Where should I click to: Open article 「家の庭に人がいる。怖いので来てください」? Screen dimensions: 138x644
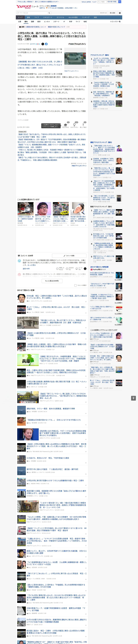pyautogui.click(x=63, y=321)
